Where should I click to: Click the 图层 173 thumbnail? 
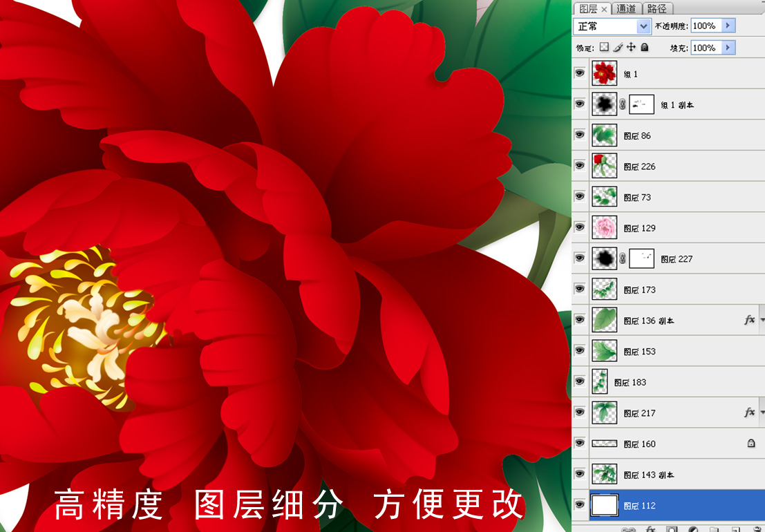[x=605, y=289]
